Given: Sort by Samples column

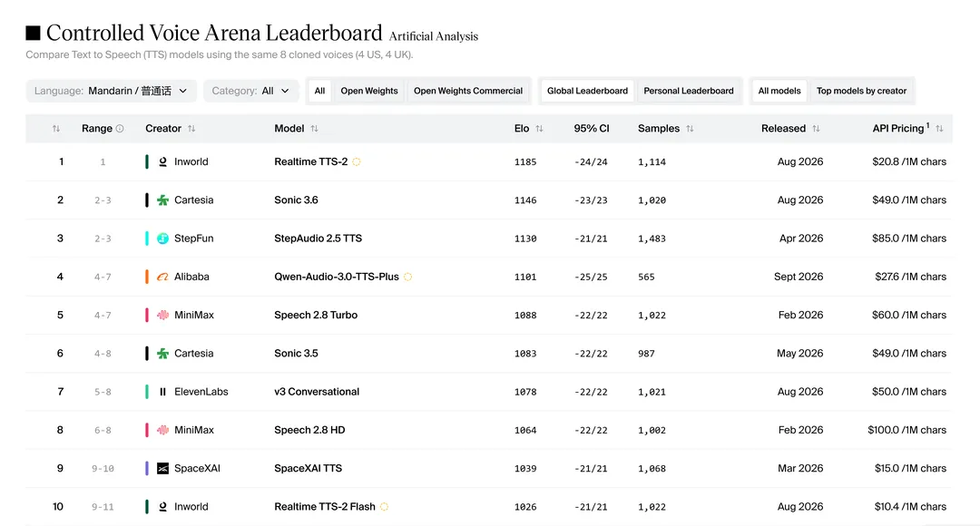Looking at the screenshot, I should pyautogui.click(x=690, y=129).
